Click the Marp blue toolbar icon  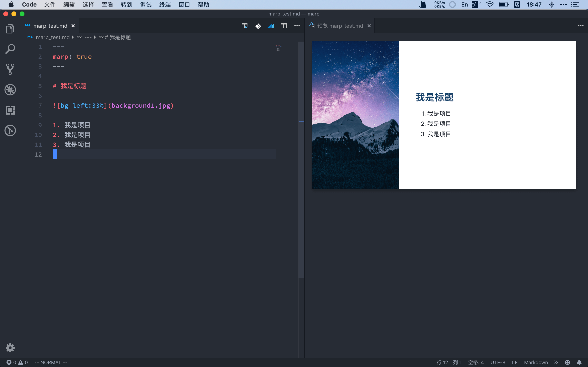(271, 26)
